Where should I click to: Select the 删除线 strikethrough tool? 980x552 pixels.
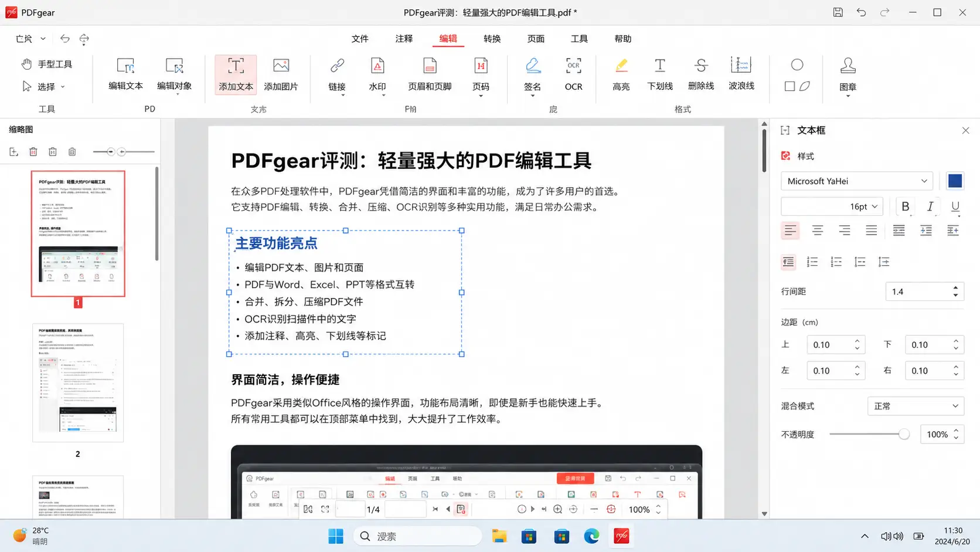tap(701, 74)
